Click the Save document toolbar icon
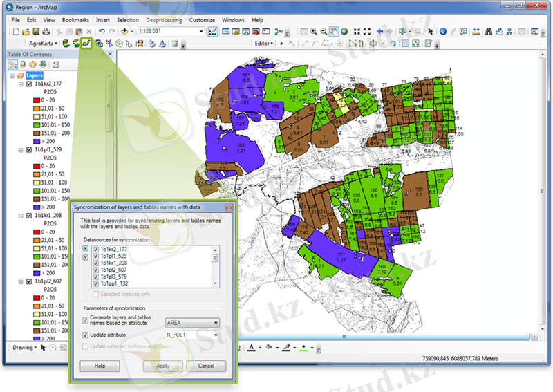This screenshot has width=553, height=392. 37,32
